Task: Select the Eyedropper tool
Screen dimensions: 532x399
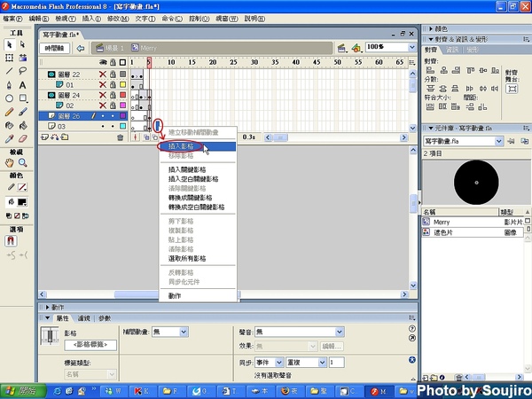Action: pyautogui.click(x=10, y=139)
